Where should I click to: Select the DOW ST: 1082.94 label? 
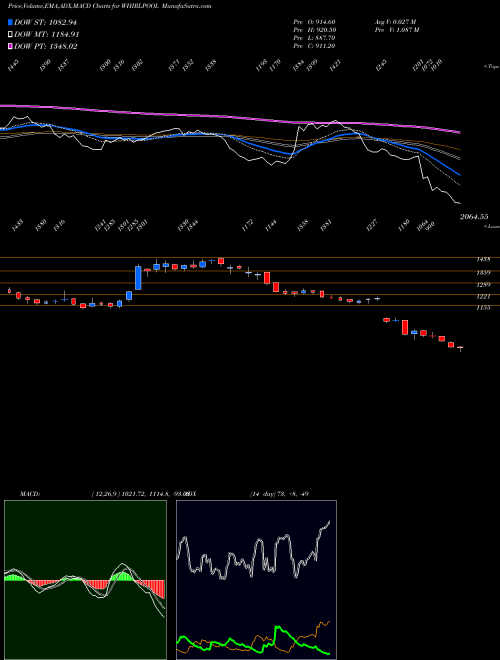pyautogui.click(x=45, y=22)
